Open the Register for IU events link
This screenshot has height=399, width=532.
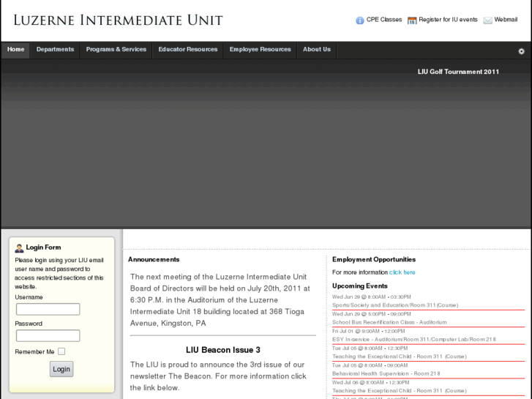pos(448,20)
